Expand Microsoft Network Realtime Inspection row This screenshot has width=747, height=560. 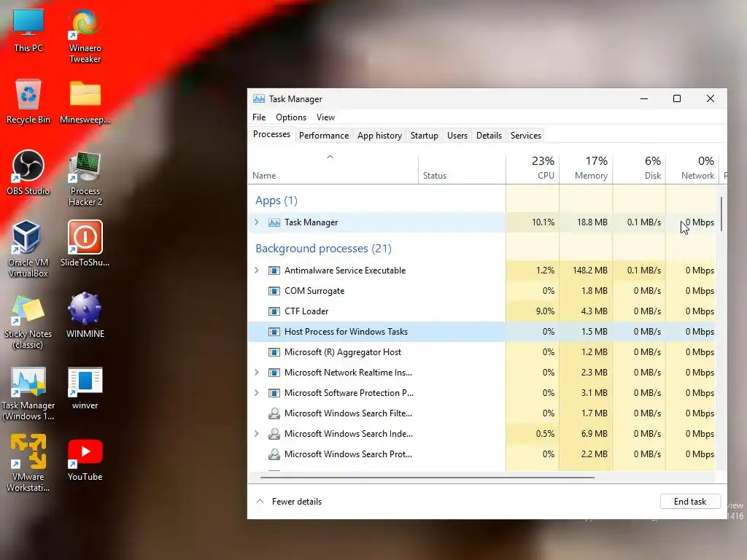click(257, 373)
